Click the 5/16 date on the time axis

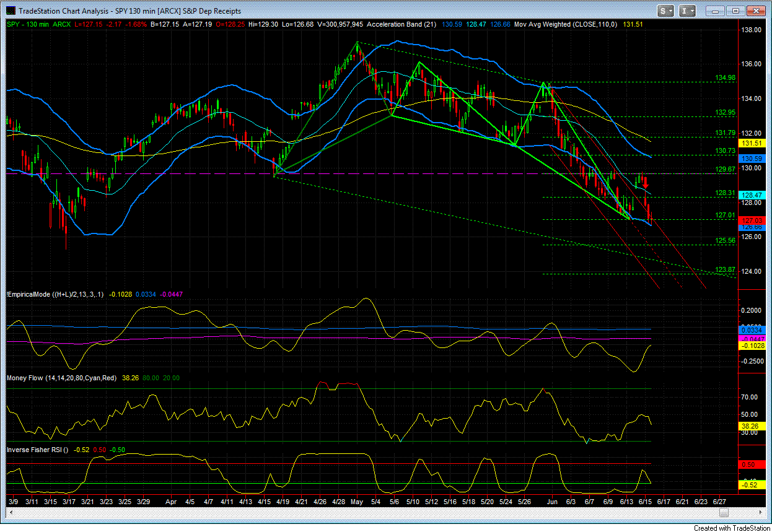coord(450,500)
